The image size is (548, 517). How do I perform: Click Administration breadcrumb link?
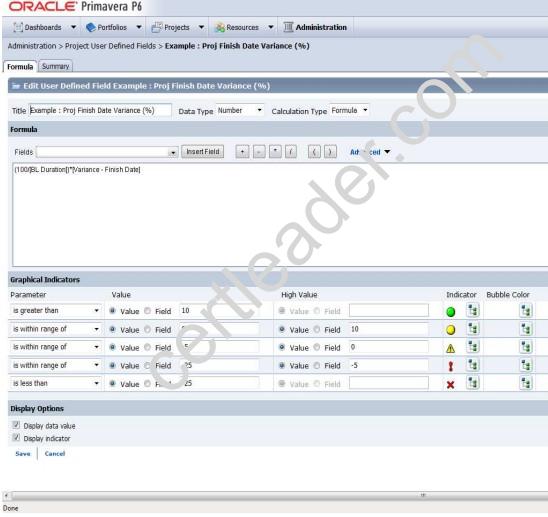pos(32,46)
